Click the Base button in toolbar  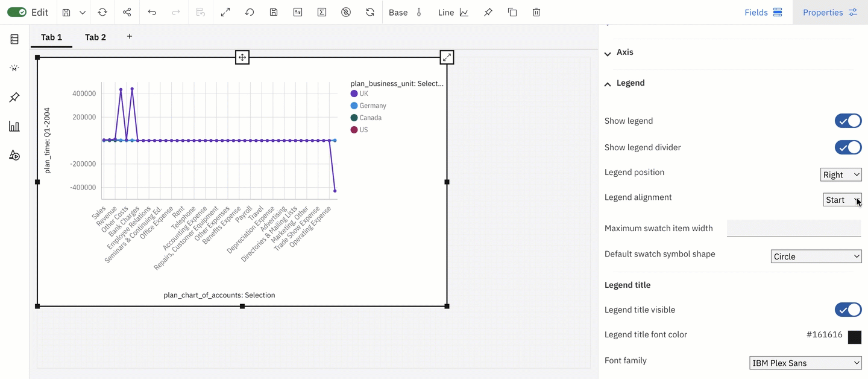(x=398, y=12)
